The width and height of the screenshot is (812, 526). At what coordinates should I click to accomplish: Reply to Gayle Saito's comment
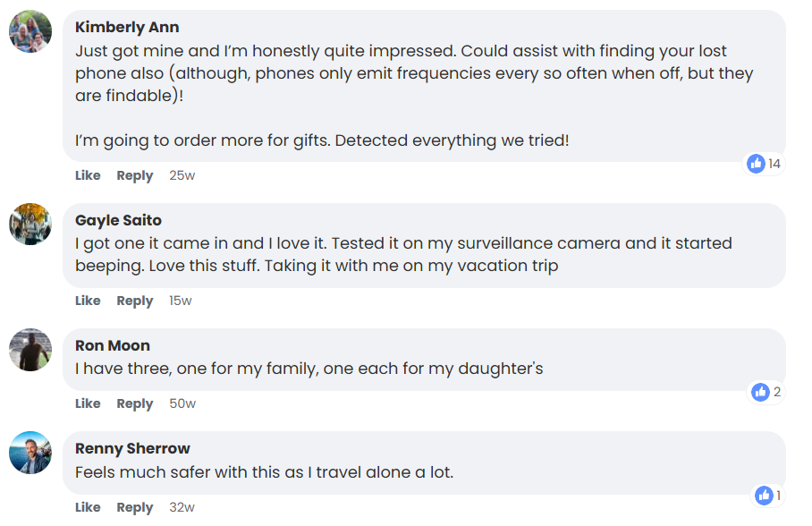135,301
